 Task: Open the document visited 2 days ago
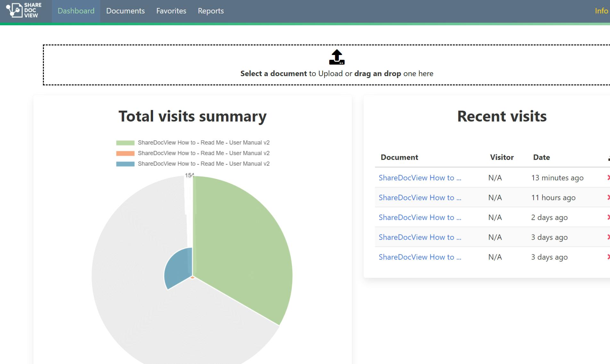click(420, 218)
